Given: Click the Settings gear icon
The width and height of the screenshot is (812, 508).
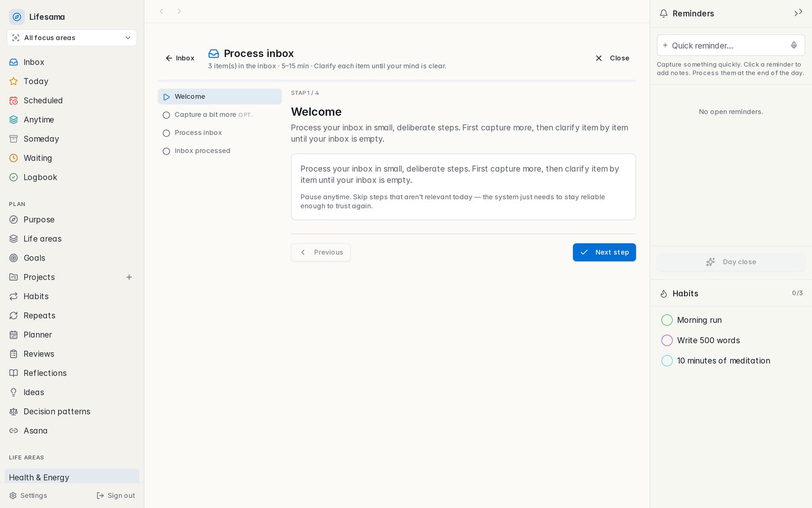Looking at the screenshot, I should coord(13,496).
